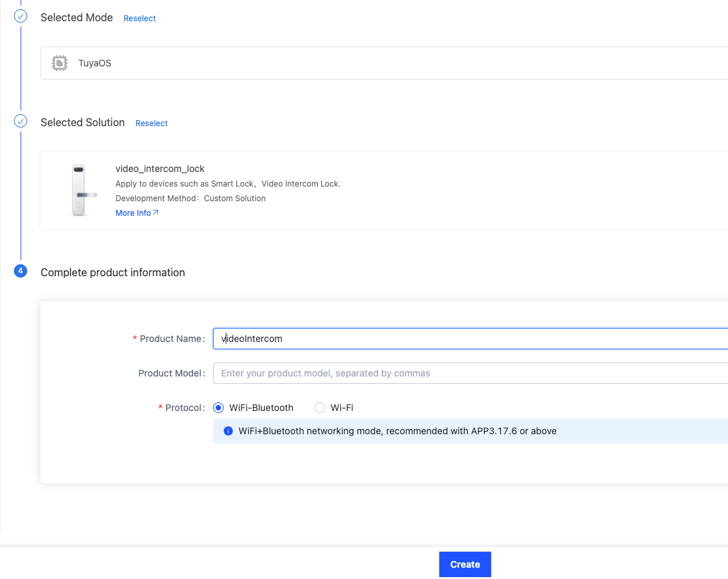
Task: Select the WiFi-Bluetooth protocol radio button
Action: [218, 408]
